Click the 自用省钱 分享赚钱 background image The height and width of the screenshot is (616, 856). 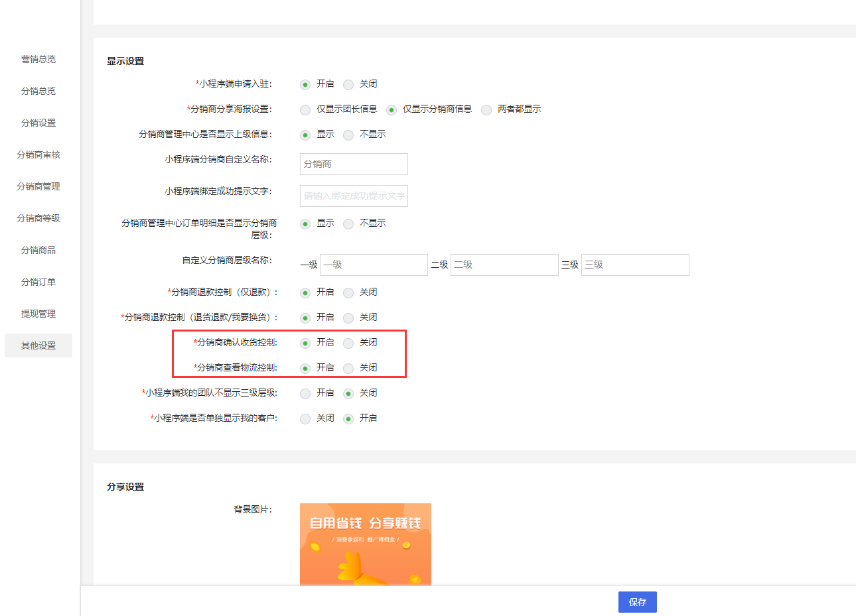(x=366, y=544)
